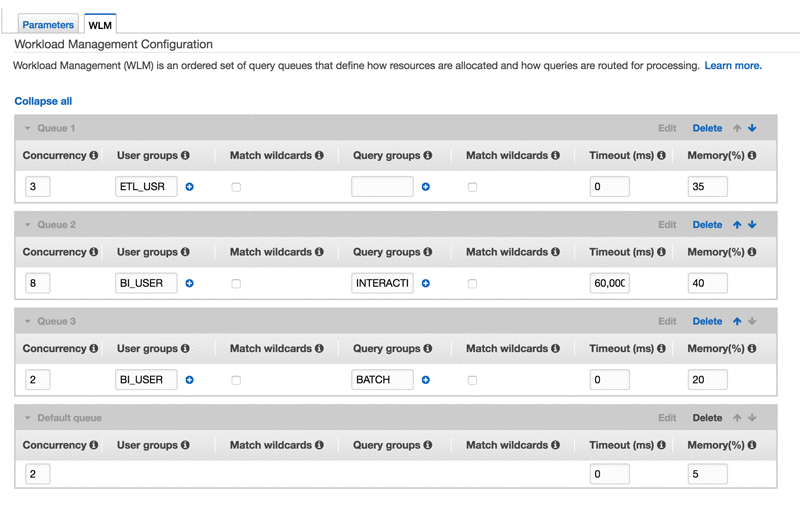Move Queue 2 up with the arrow
Image resolution: width=800 pixels, height=511 pixels.
click(737, 224)
